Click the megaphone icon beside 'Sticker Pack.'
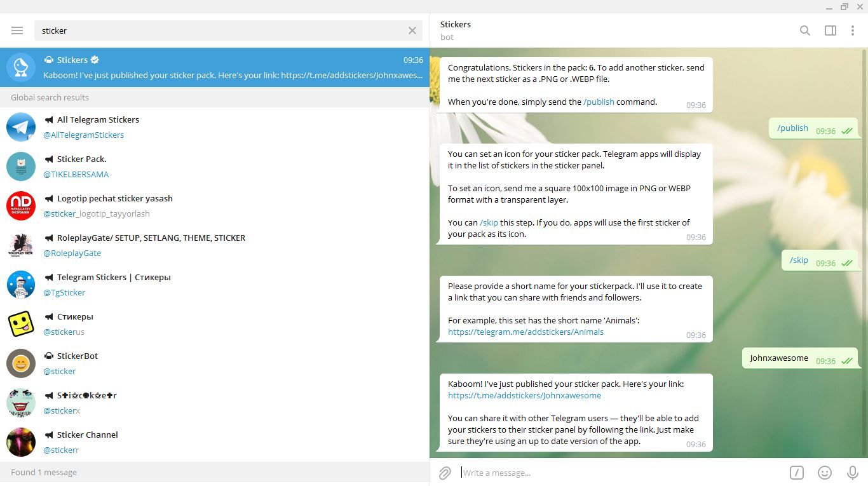 click(48, 159)
